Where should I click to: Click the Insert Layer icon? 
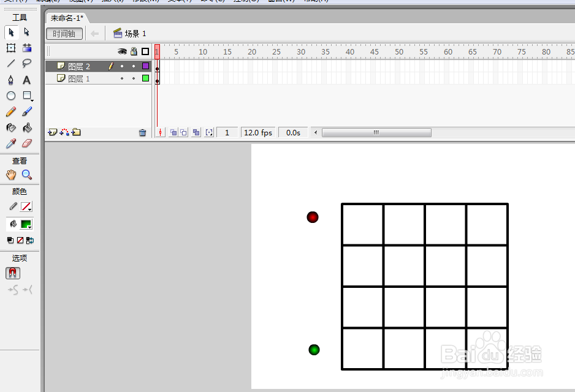[x=53, y=132]
